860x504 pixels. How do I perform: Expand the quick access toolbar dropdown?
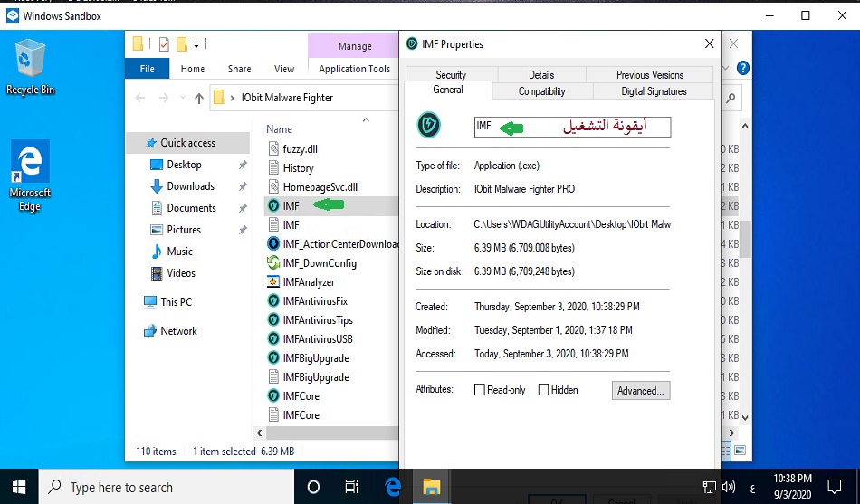(196, 43)
